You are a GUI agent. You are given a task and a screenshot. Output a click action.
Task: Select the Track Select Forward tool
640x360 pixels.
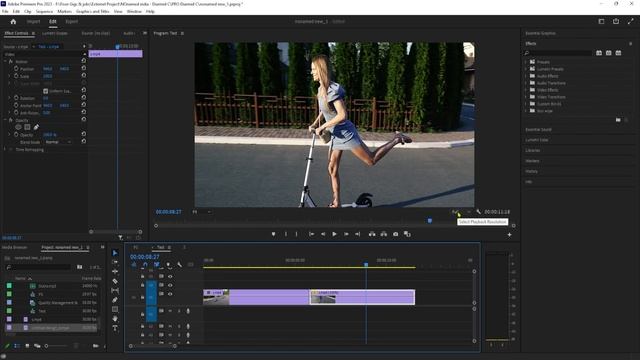pos(115,262)
